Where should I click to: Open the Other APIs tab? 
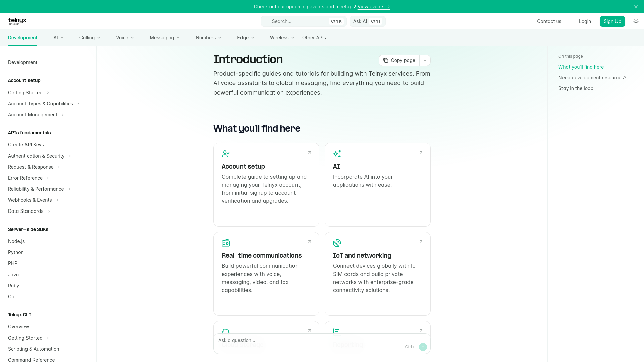(314, 38)
